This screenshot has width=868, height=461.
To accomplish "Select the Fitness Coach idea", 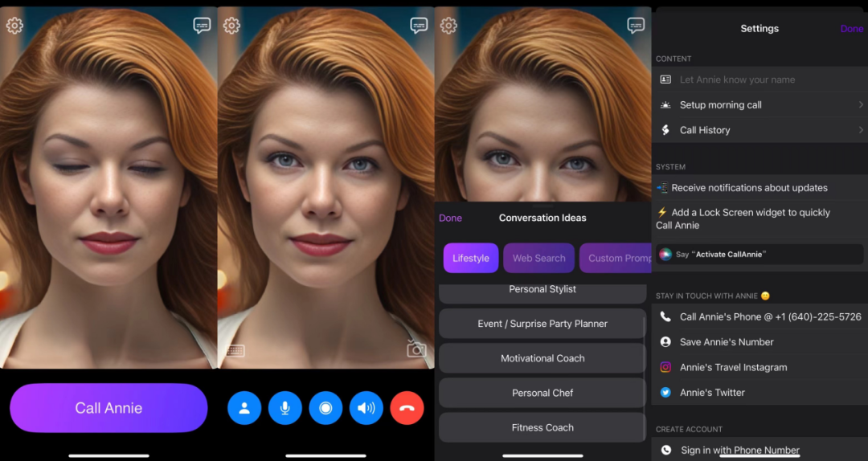I will coord(542,427).
